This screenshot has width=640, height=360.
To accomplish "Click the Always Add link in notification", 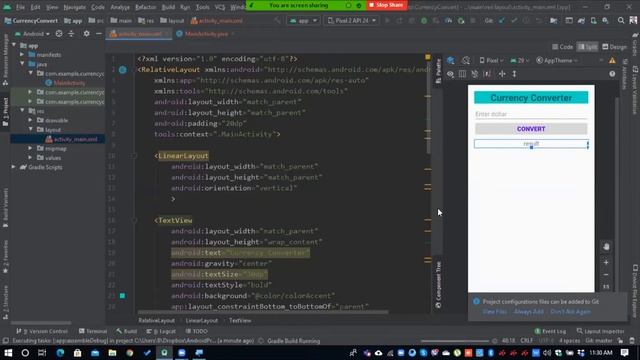I will pos(529,311).
